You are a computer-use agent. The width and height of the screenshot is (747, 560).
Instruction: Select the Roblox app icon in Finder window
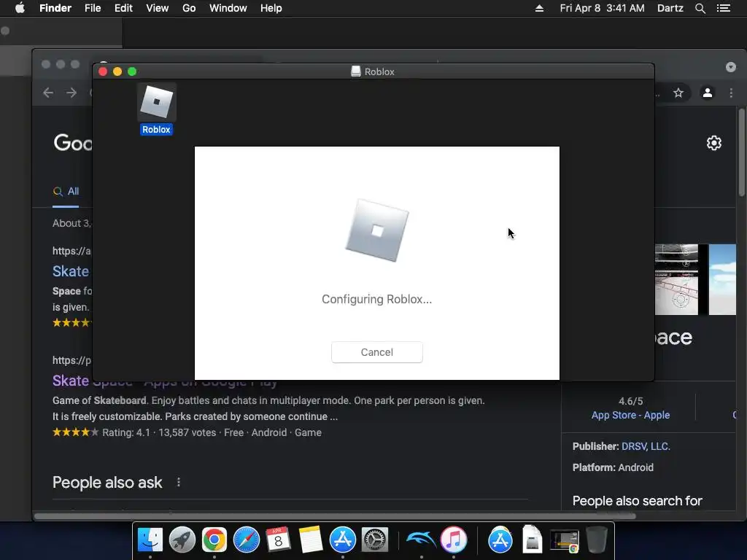[156, 102]
